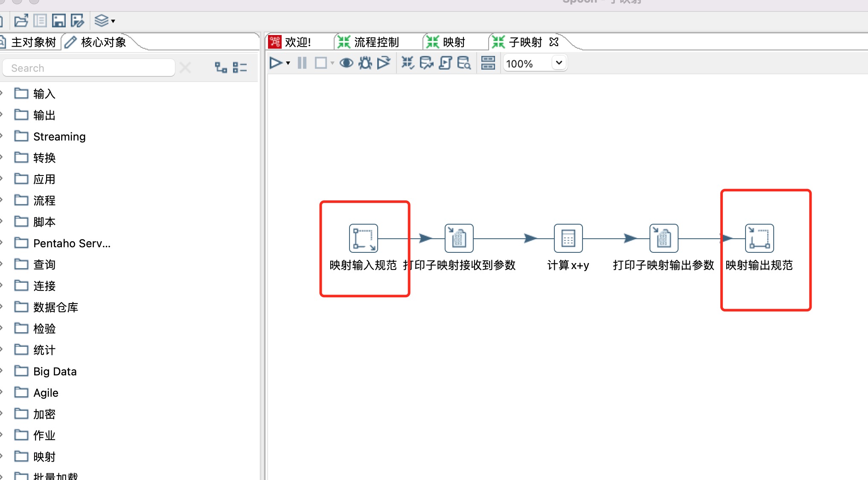Toggle preview with the eye icon
Viewport: 868px width, 480px height.
(x=346, y=63)
